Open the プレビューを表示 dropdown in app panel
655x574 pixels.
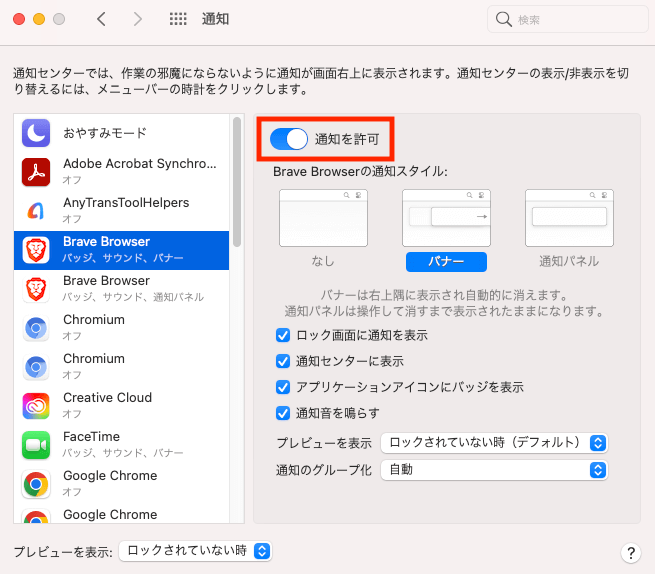[x=494, y=443]
